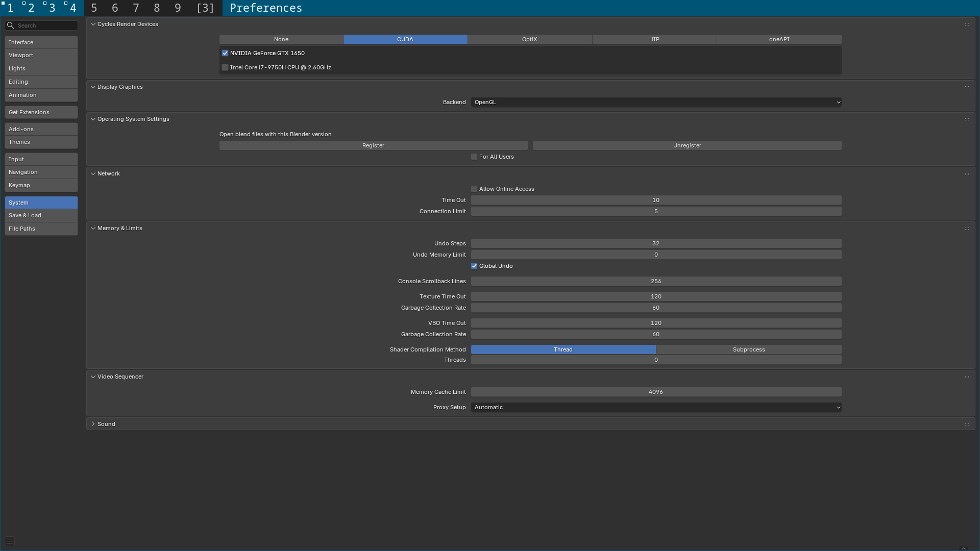Enable the Intel Core i7-9750H CPU checkbox
980x551 pixels.
point(225,67)
